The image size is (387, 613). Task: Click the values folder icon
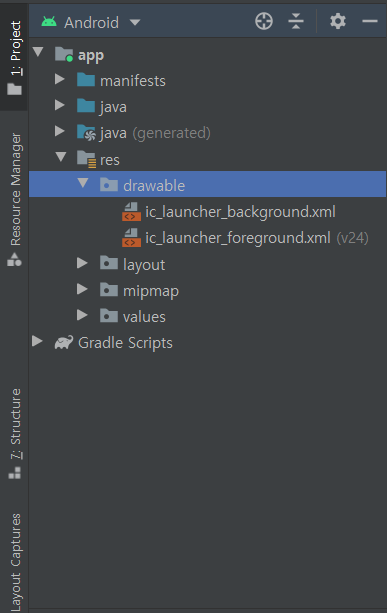[x=109, y=315]
